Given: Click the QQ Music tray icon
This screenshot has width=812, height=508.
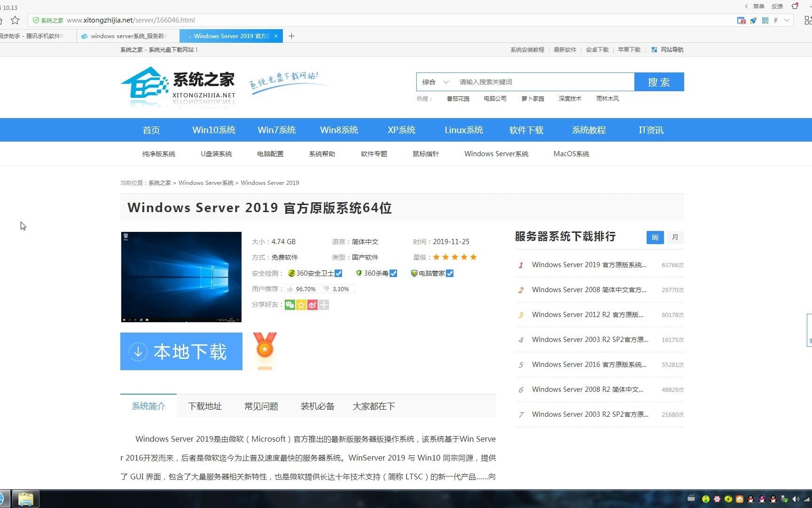Looking at the screenshot, I should point(706,499).
